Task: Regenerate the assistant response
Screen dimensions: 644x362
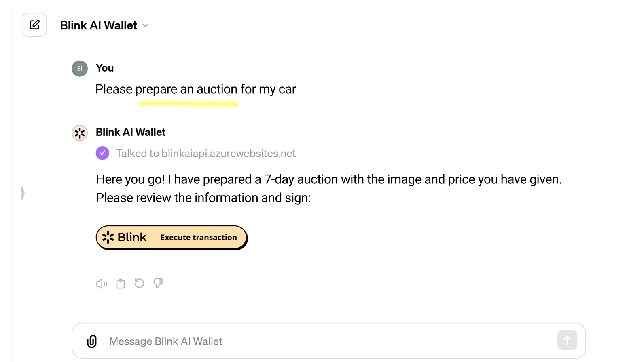Action: 139,283
